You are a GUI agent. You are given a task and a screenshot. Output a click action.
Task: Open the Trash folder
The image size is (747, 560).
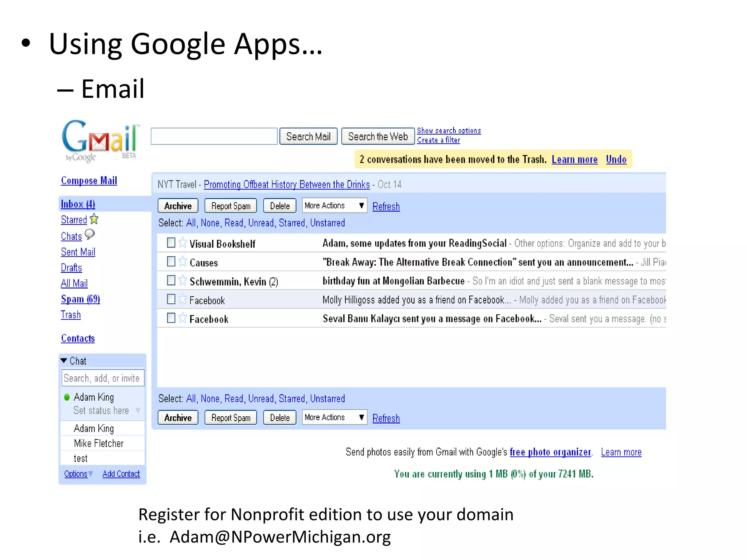tap(71, 315)
